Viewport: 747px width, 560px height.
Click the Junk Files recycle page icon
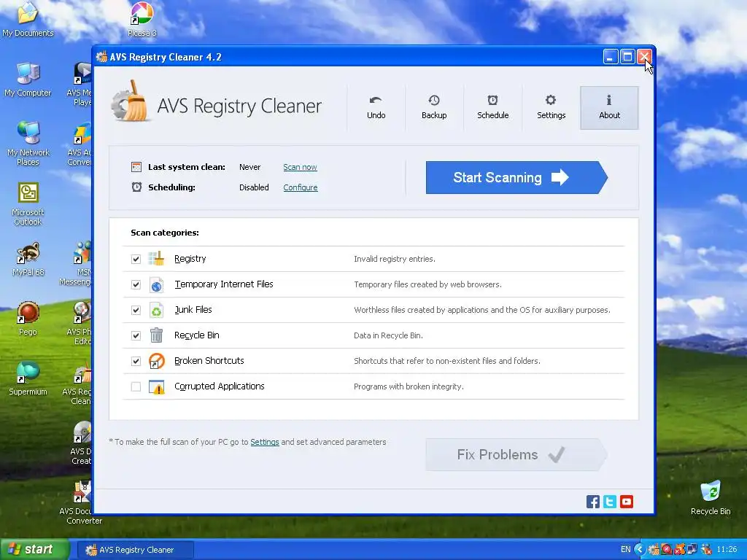tap(156, 310)
